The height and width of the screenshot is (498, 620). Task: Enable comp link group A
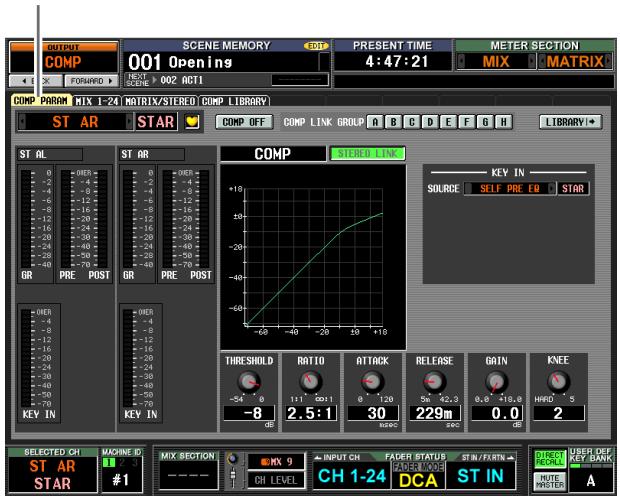click(375, 122)
